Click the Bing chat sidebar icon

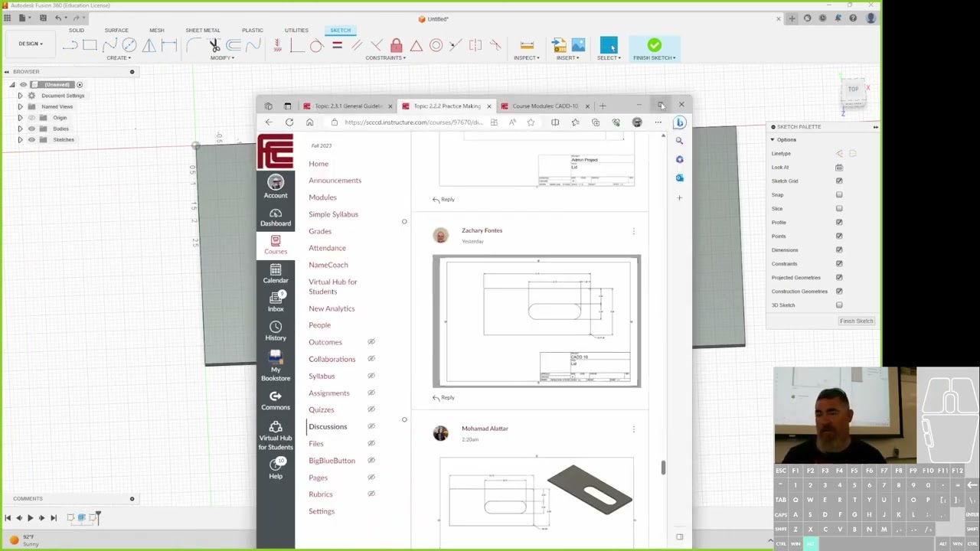pyautogui.click(x=679, y=122)
